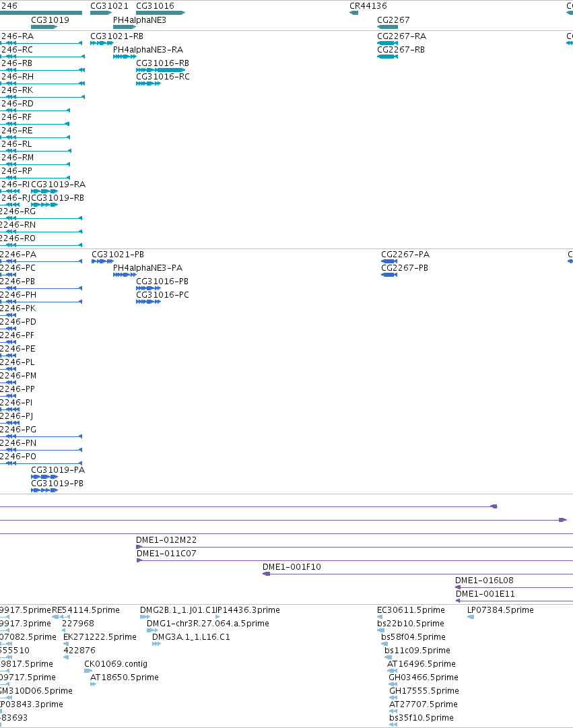Viewport: 573px width, 728px height.
Task: Click transcript label CG31021-RB
Action: click(x=116, y=36)
